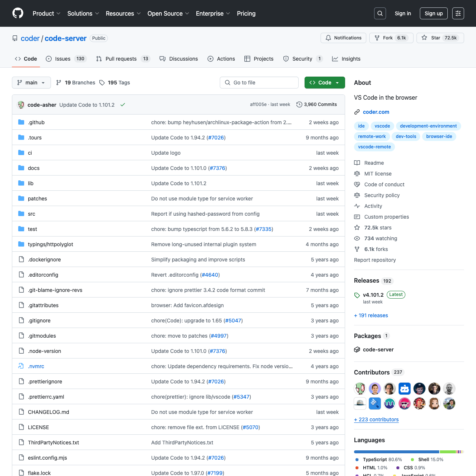Open the Notifications bell button
The width and height of the screenshot is (476, 476).
[x=343, y=38]
